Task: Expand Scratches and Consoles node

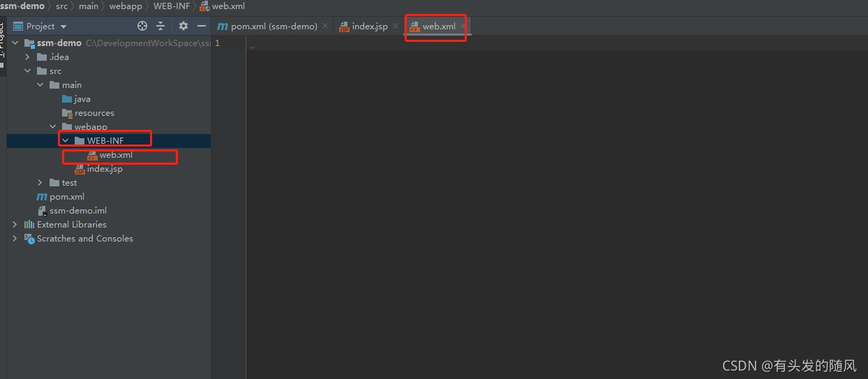Action: (15, 238)
